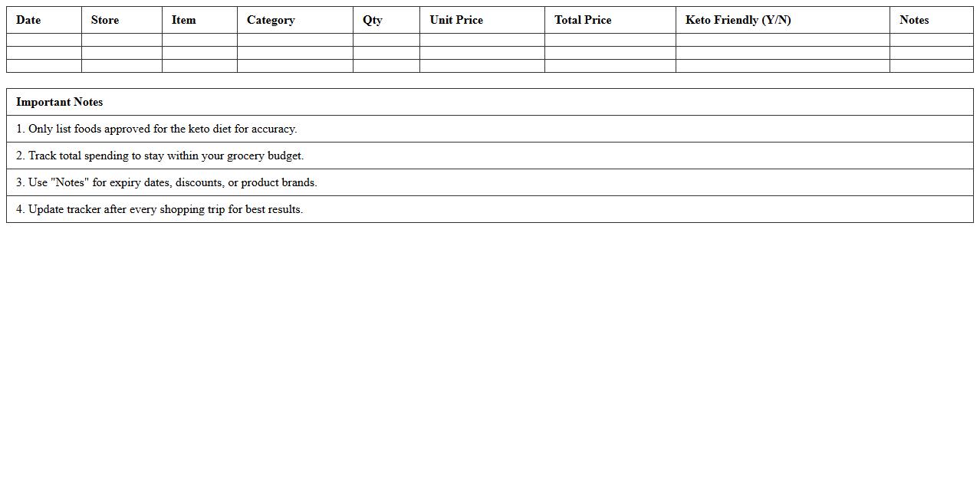This screenshot has height=498, width=980.
Task: Select first empty Keto Friendly cell
Action: 782,40
